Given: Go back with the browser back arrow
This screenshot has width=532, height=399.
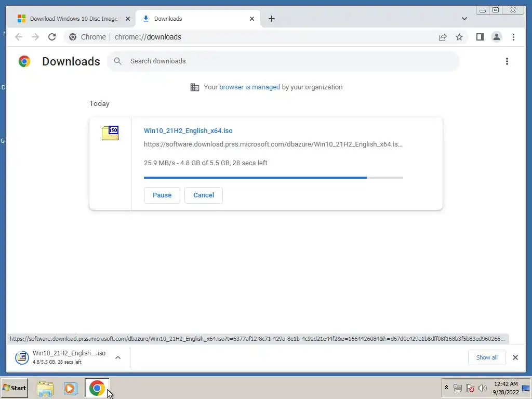Looking at the screenshot, I should (x=19, y=37).
